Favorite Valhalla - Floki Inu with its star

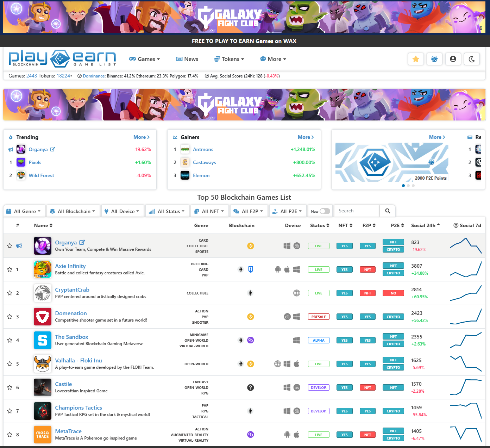click(10, 364)
